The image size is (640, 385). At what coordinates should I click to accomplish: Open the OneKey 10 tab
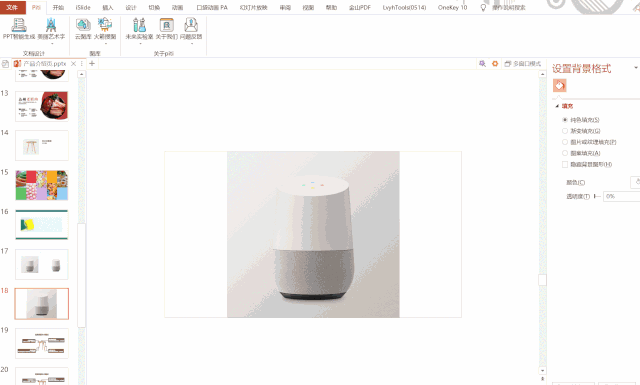coord(452,7)
